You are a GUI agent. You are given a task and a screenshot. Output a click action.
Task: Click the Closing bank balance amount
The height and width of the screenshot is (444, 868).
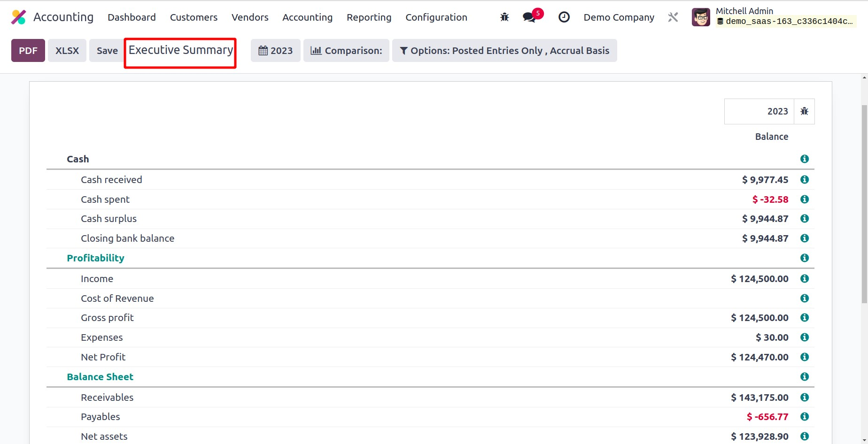[x=765, y=238]
